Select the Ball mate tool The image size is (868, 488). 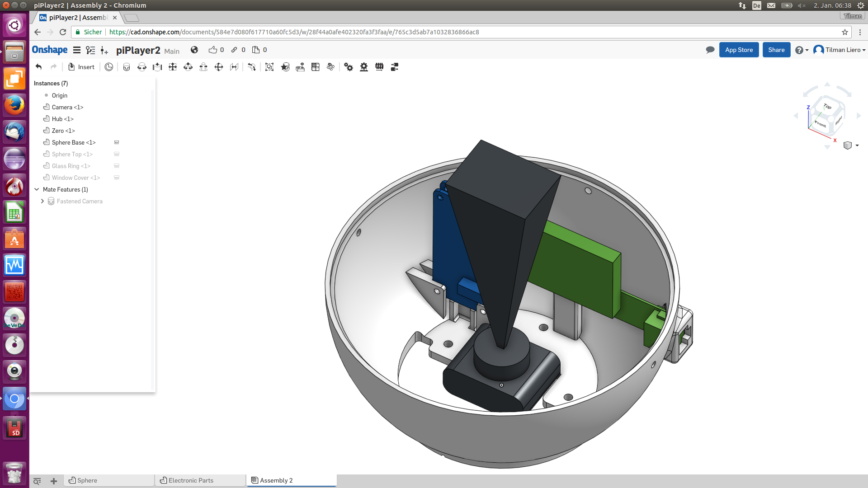219,67
